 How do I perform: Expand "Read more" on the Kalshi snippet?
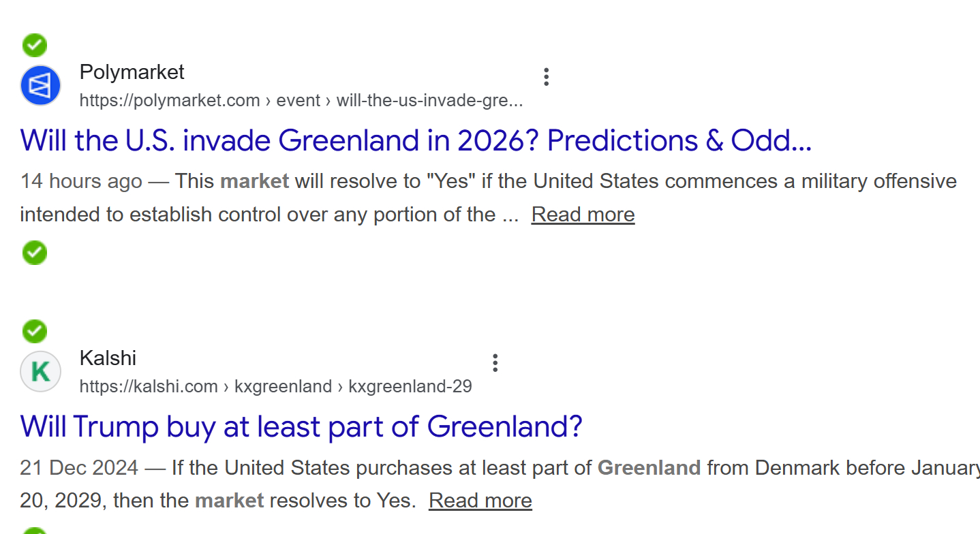point(480,501)
